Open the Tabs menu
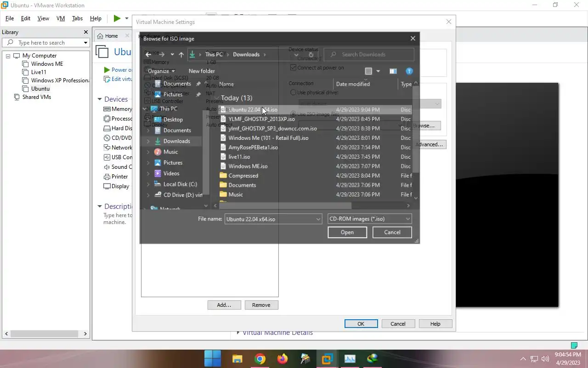 (x=77, y=18)
